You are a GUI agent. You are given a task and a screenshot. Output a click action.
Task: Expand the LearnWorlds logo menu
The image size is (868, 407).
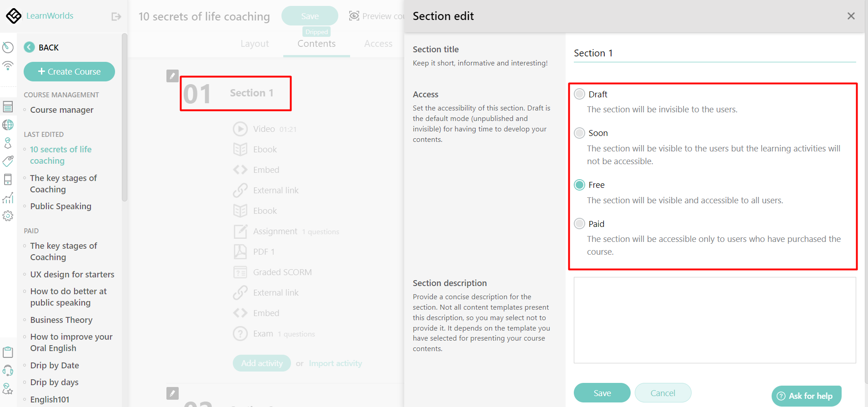14,15
